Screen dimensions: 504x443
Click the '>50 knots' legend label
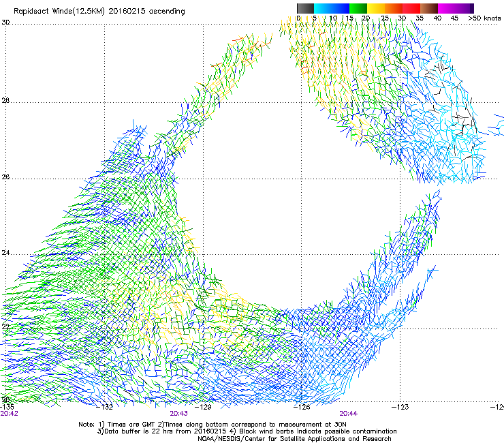pos(484,18)
